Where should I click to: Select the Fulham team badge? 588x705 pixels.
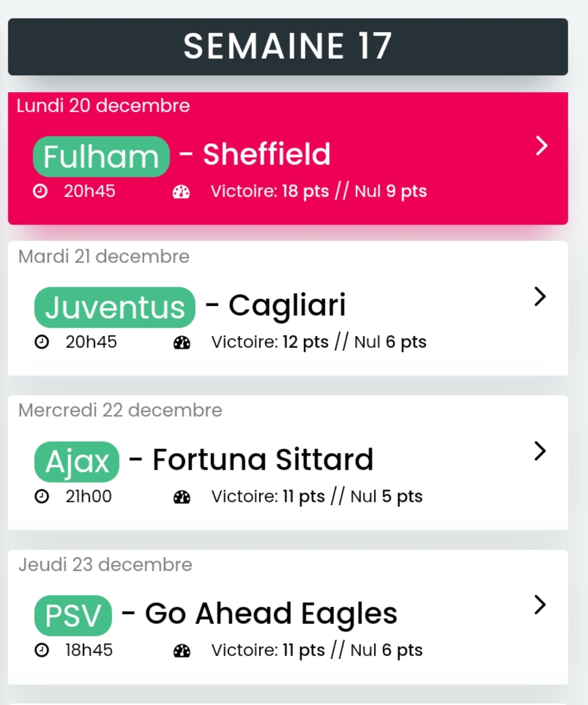click(101, 156)
